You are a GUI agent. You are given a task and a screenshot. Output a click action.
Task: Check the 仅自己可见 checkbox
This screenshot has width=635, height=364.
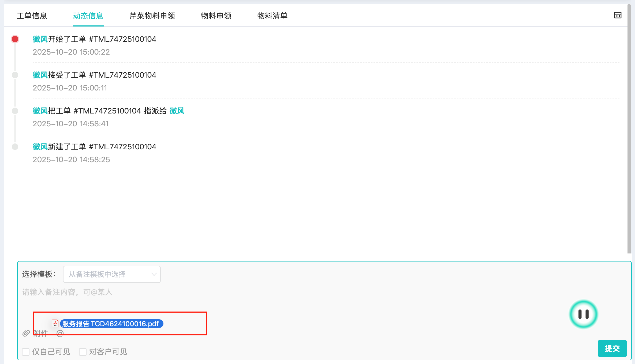click(26, 352)
